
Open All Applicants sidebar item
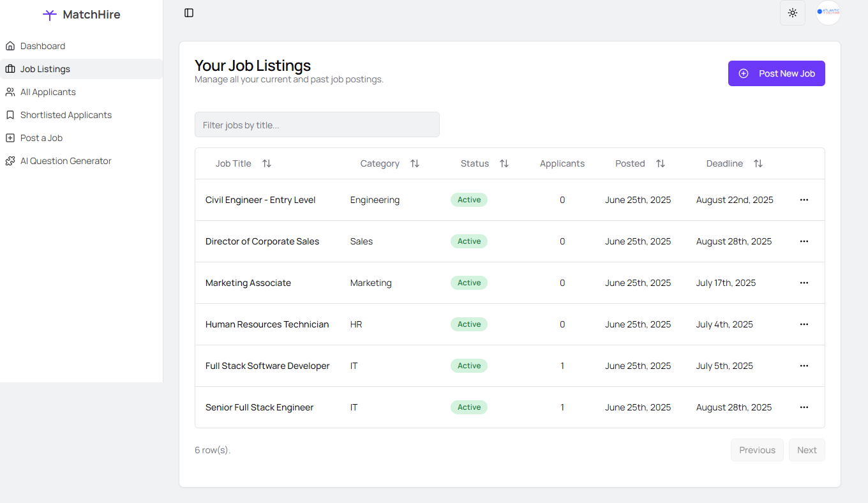48,92
